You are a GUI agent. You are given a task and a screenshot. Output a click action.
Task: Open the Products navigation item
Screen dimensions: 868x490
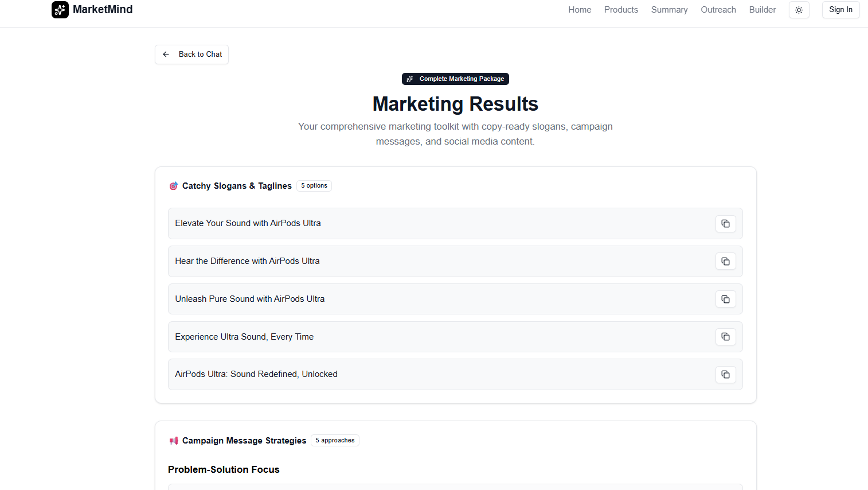coord(621,10)
